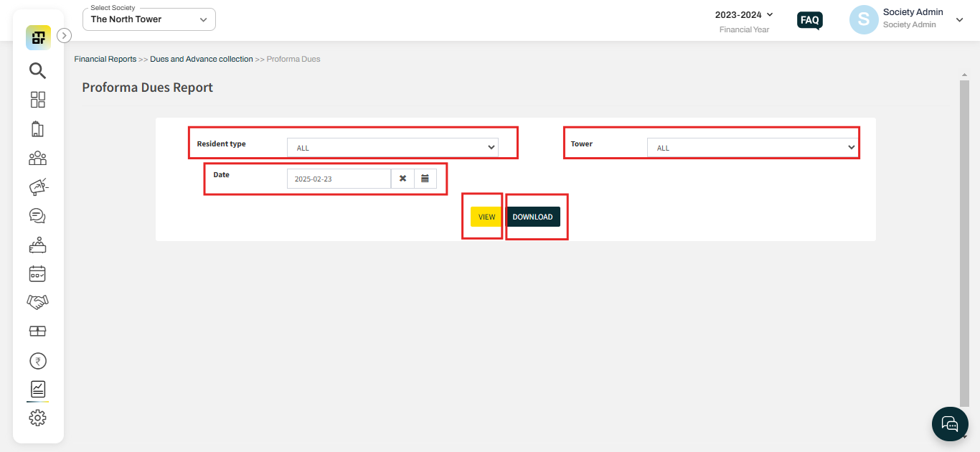This screenshot has height=452, width=980.
Task: Open the FAQ help icon
Action: click(810, 20)
